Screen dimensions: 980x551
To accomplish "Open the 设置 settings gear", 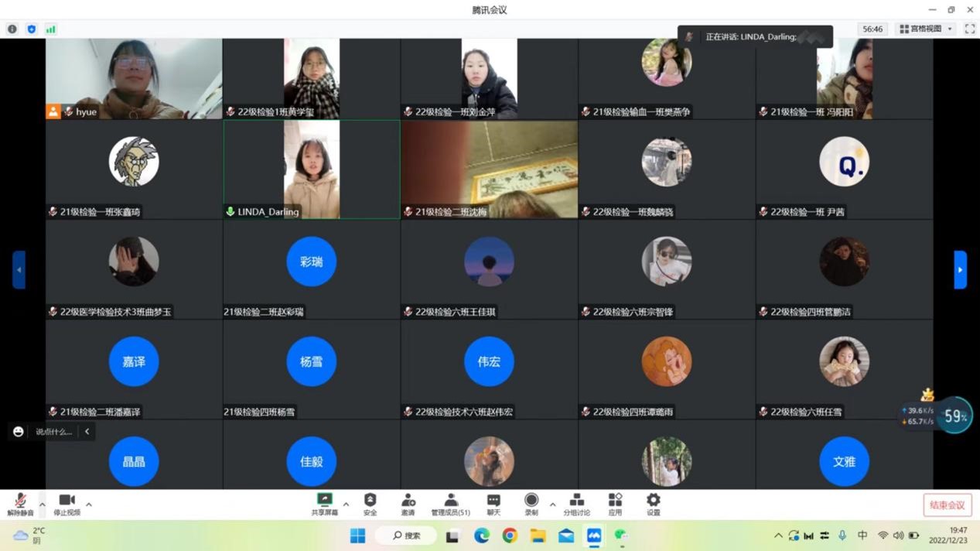I will (654, 504).
